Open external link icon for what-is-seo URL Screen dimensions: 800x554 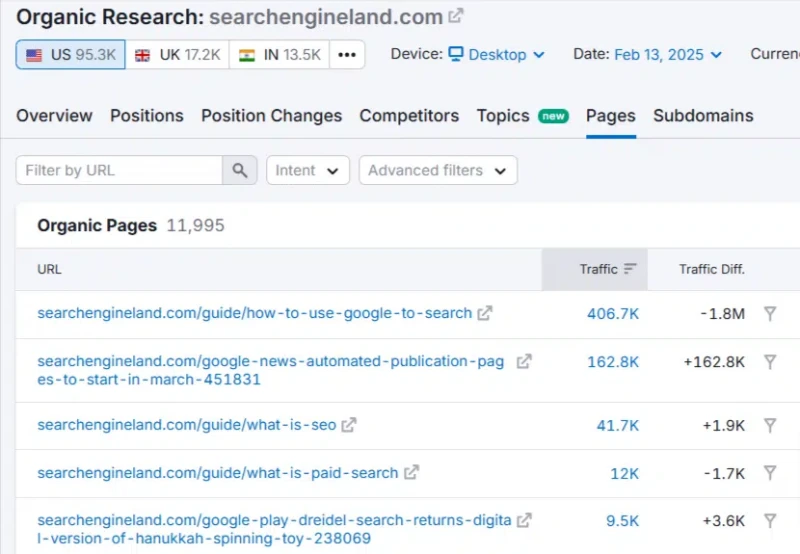tap(349, 425)
